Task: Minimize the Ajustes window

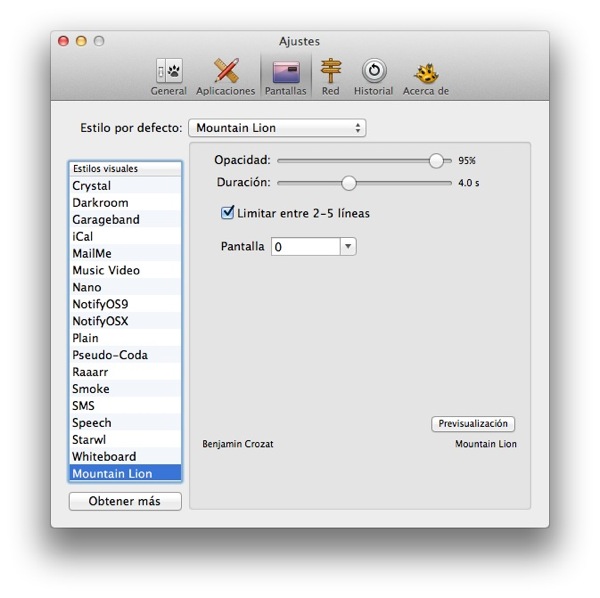Action: tap(81, 41)
